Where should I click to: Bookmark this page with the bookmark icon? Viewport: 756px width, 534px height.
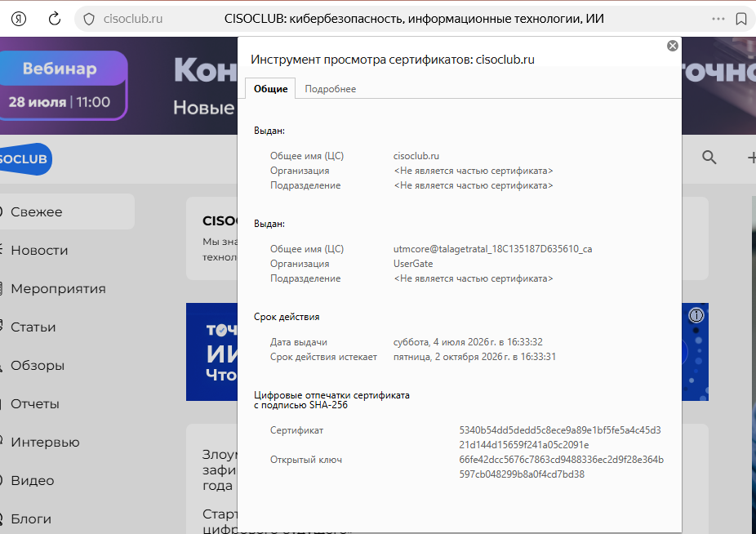click(x=741, y=19)
